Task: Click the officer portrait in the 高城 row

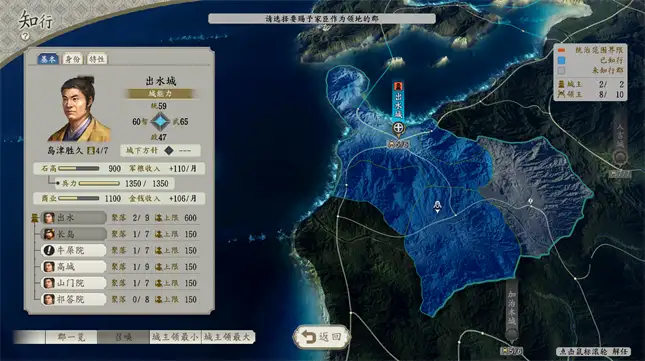Action: 49,267
